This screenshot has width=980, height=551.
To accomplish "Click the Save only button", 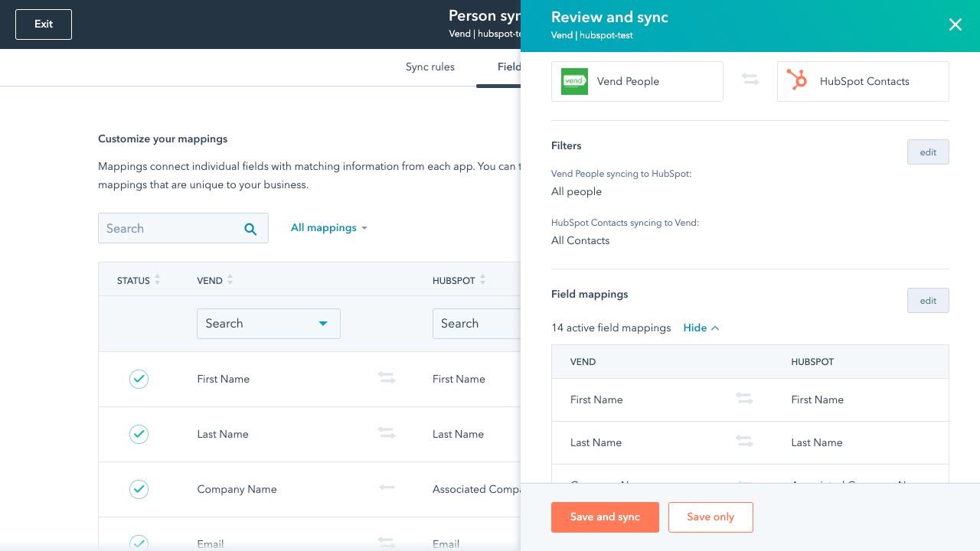I will pos(710,517).
